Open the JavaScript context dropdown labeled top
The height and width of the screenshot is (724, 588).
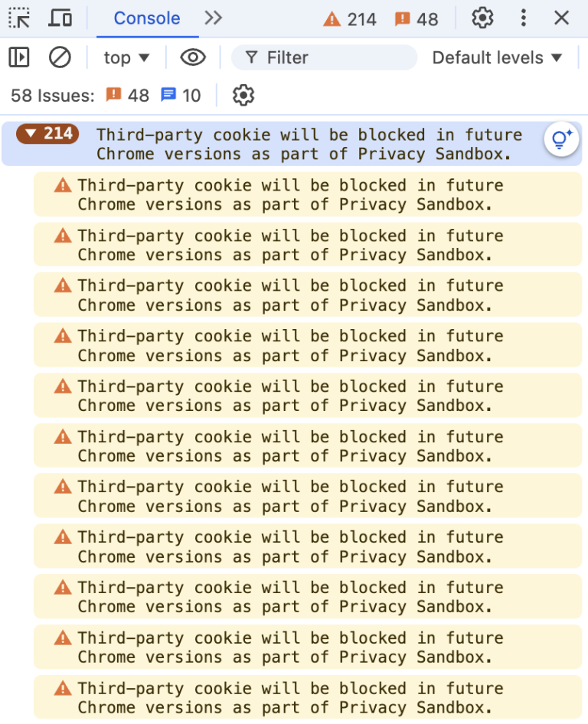click(x=125, y=57)
